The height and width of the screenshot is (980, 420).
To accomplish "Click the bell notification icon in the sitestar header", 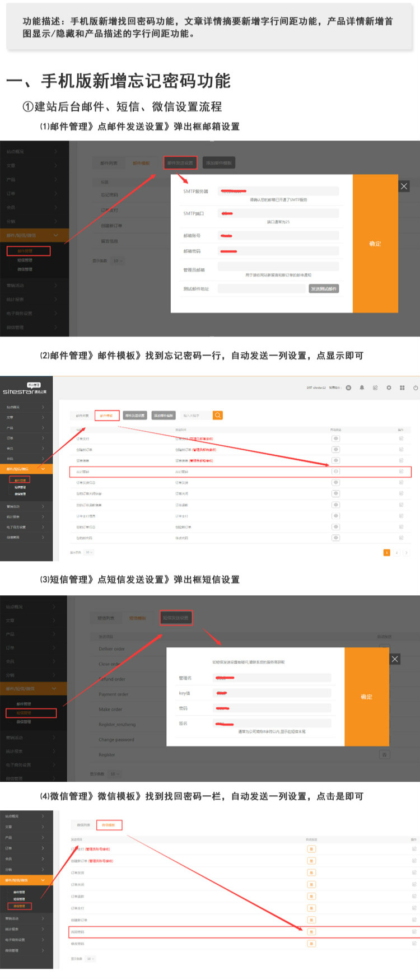I will [x=362, y=388].
